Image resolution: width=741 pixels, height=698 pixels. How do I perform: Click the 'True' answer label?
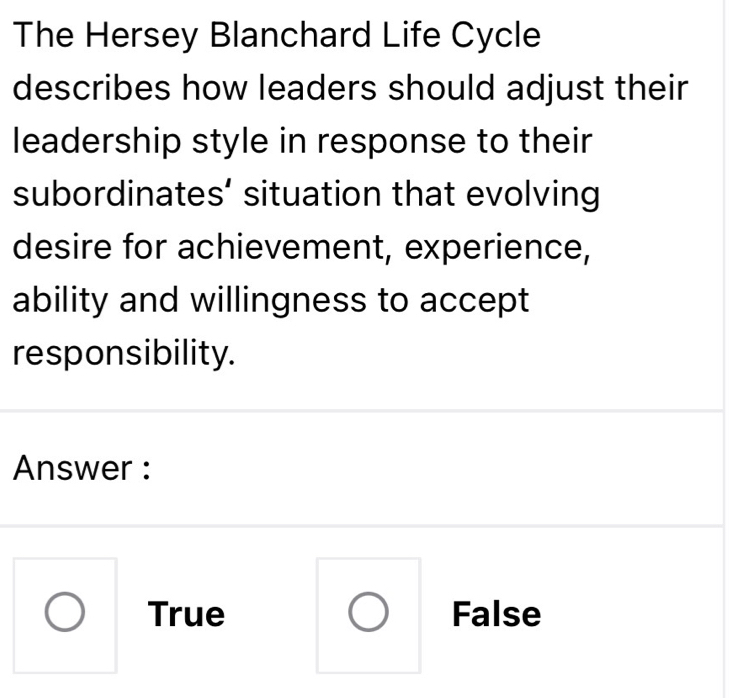186,614
